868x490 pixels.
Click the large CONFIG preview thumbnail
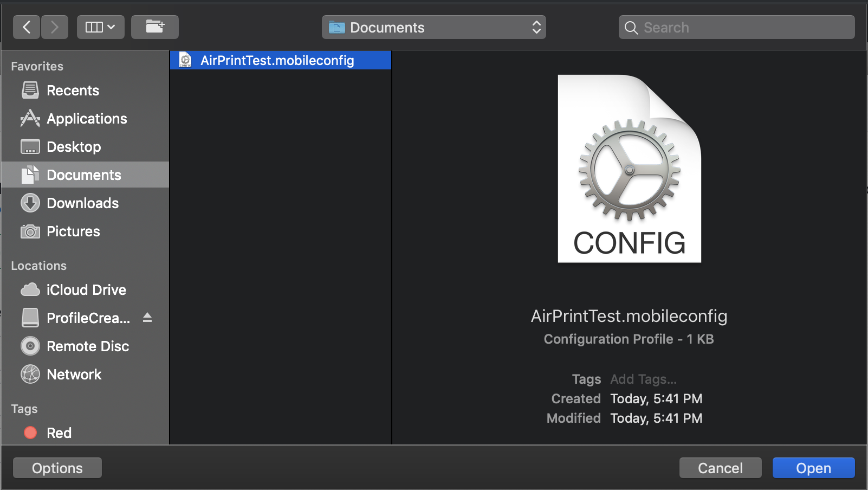pyautogui.click(x=630, y=169)
